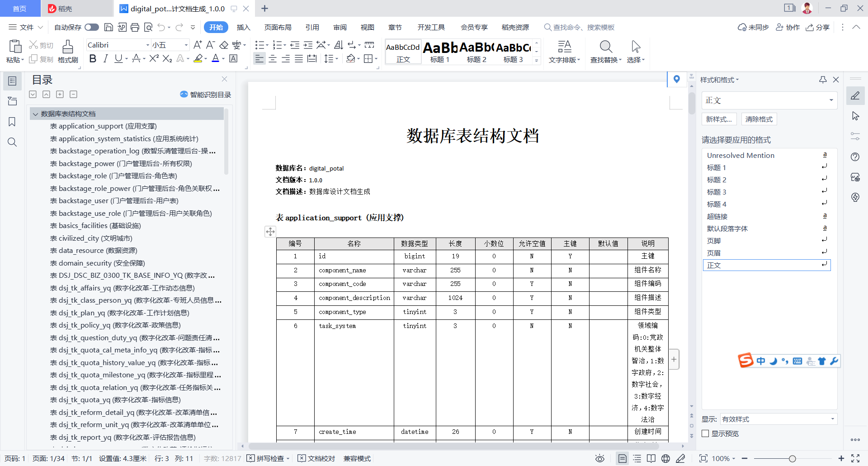Click the search icon in left sidebar
This screenshot has height=466, width=868.
coord(12,142)
